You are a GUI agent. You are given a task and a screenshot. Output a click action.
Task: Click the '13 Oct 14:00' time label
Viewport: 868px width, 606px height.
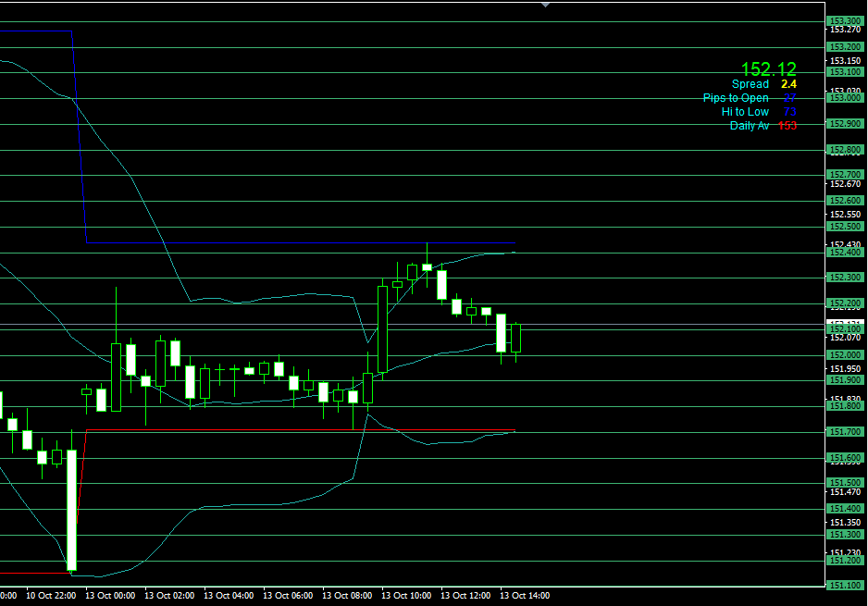(524, 596)
